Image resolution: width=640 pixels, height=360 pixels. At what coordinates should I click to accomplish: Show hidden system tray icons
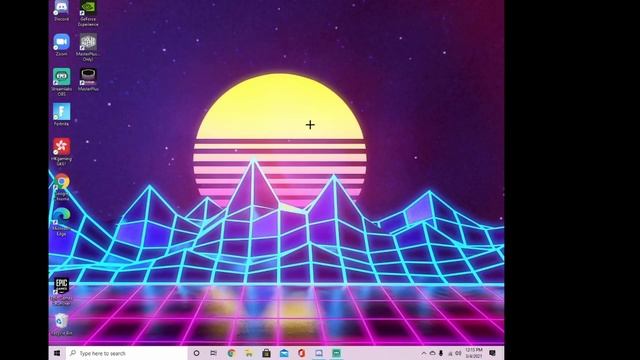(424, 353)
